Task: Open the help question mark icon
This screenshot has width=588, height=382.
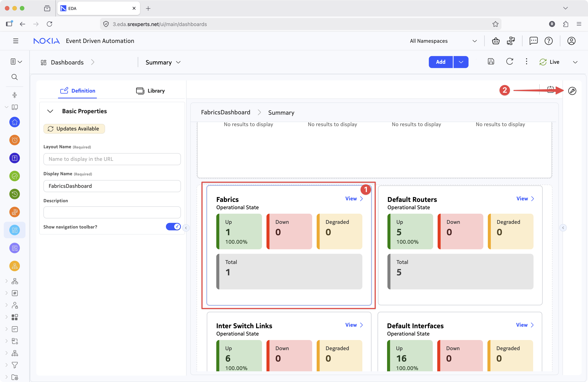Action: tap(548, 41)
